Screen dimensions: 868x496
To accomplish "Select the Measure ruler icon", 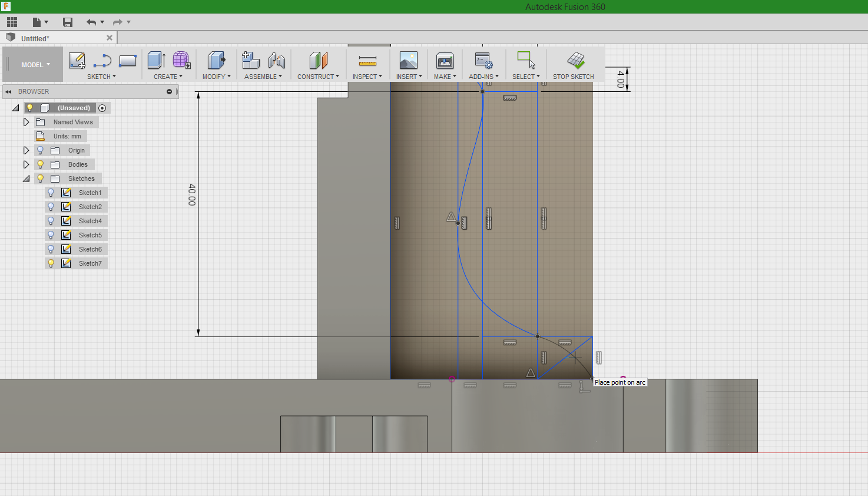I will tap(367, 61).
